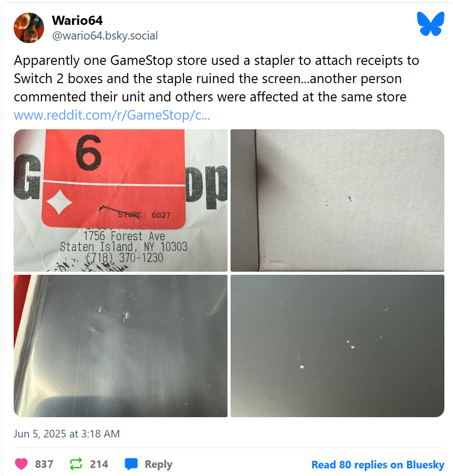Open the gray box staple holes photo
The image size is (453, 476).
click(x=337, y=200)
